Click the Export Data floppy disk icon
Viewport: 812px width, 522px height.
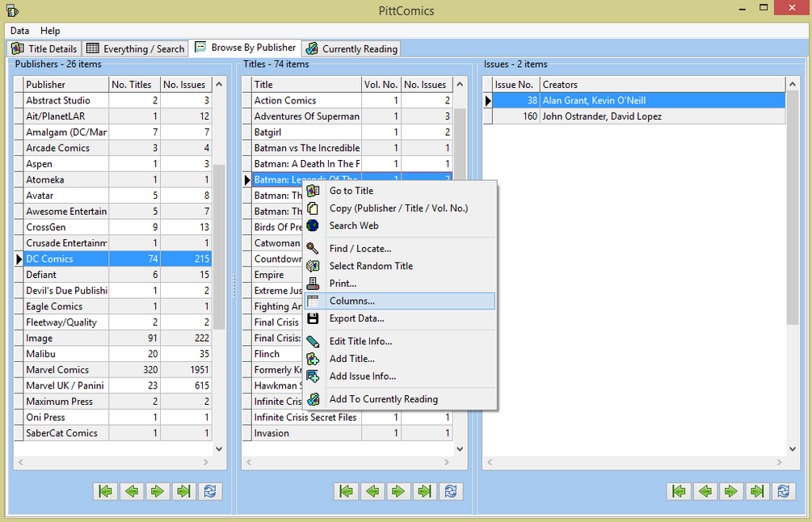[313, 318]
